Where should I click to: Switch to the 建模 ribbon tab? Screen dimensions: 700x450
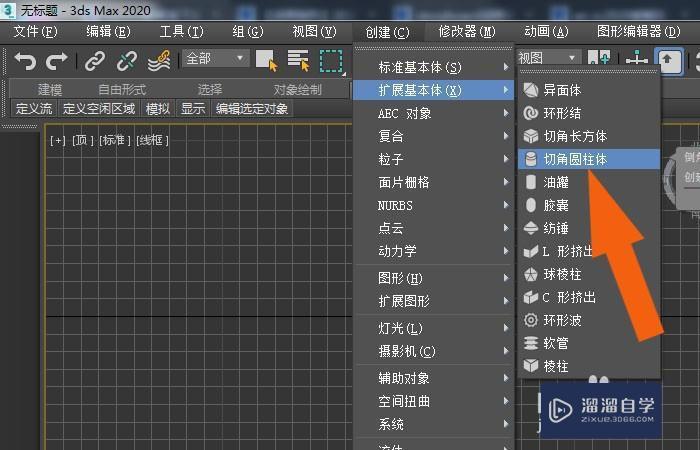click(50, 90)
